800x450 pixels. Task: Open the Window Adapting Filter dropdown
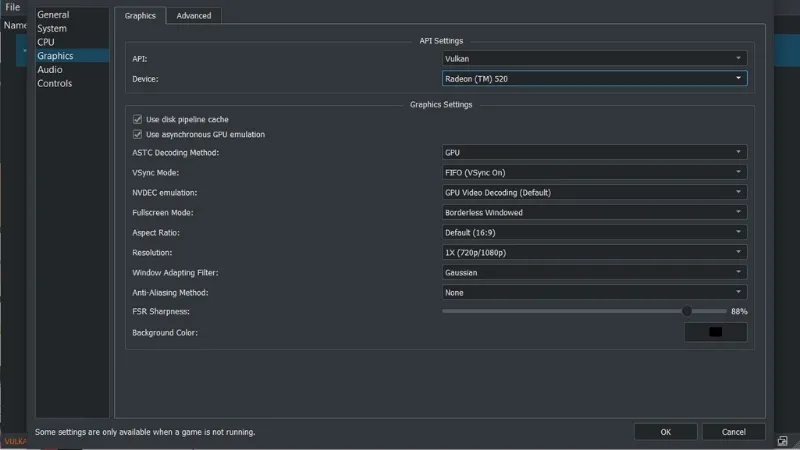pos(594,272)
